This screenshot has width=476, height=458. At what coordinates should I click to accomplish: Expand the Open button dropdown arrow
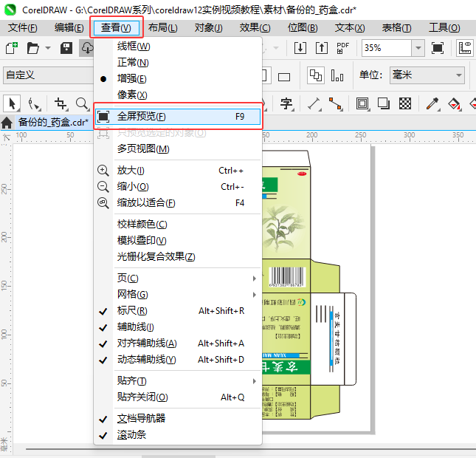(48, 48)
